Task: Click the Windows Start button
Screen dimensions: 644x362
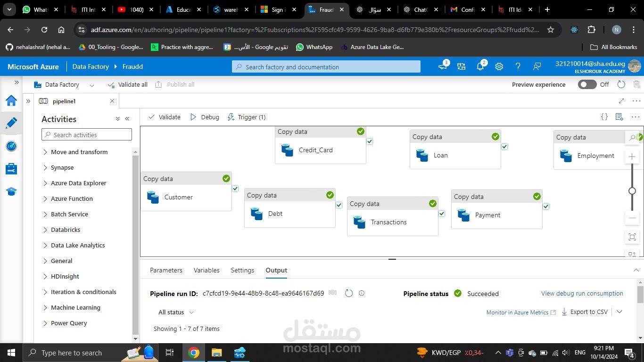Action: (11, 353)
